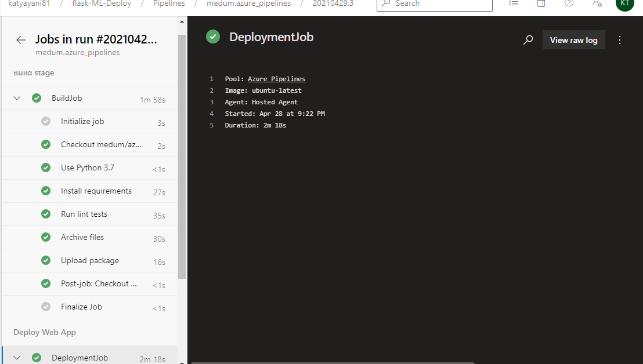Image resolution: width=643 pixels, height=364 pixels.
Task: Click the green success check beside DeploymentJob header
Action: coord(213,36)
